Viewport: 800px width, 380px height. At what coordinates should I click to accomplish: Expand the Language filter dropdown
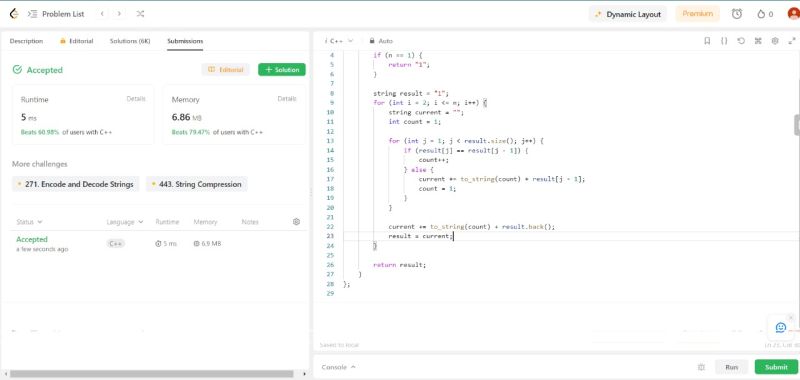[125, 222]
